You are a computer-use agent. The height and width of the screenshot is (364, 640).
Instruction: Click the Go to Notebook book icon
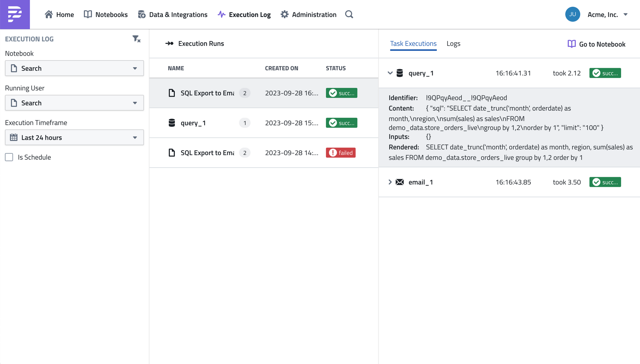click(x=572, y=44)
